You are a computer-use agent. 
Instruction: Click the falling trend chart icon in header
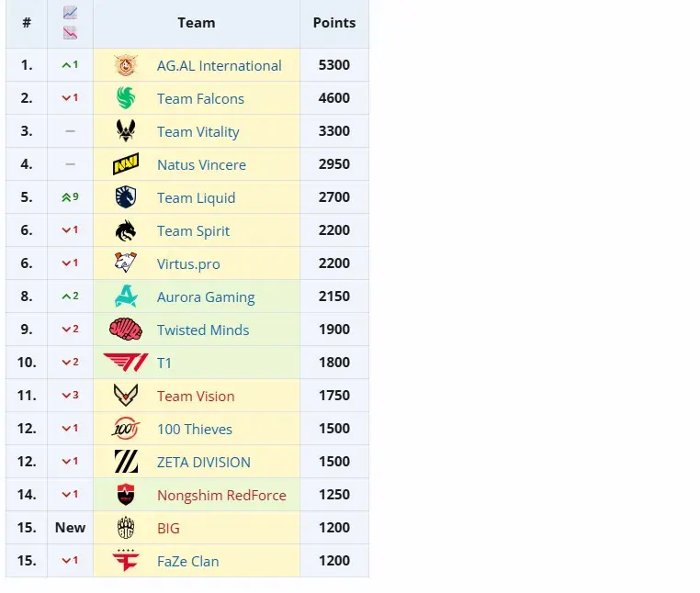[x=70, y=32]
